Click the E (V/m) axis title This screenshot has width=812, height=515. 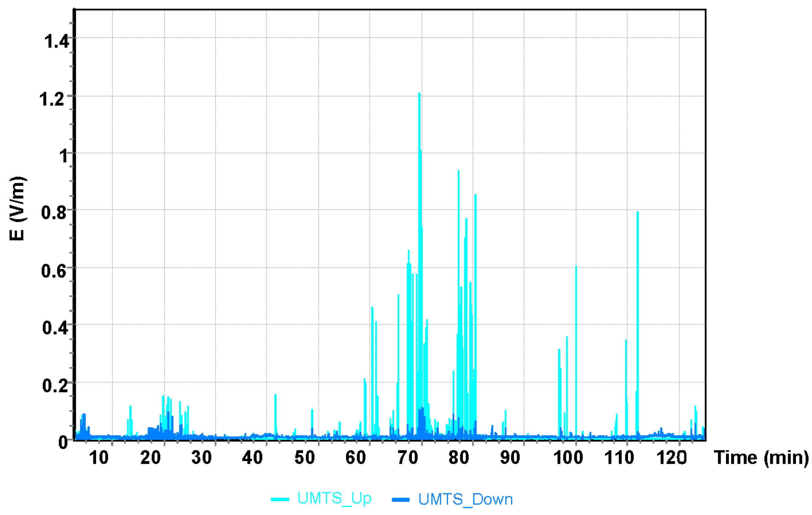(17, 209)
